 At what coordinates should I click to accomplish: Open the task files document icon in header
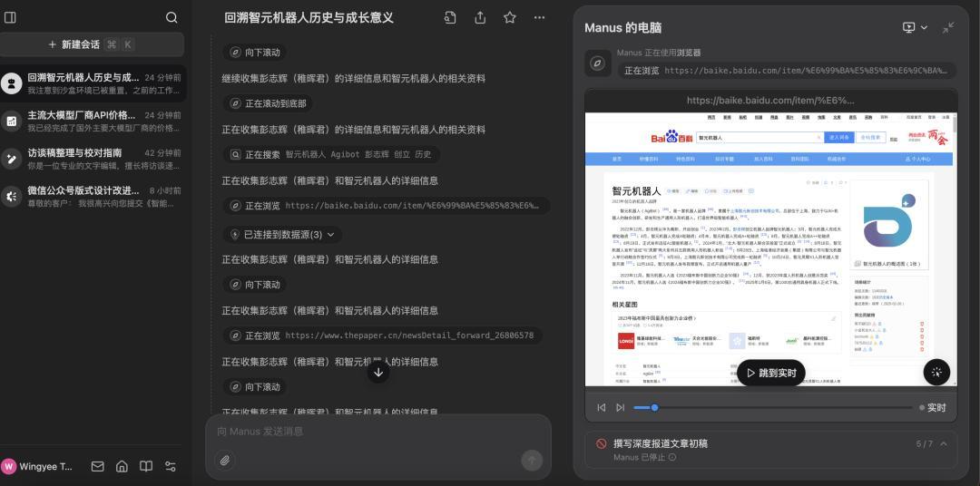pos(450,17)
